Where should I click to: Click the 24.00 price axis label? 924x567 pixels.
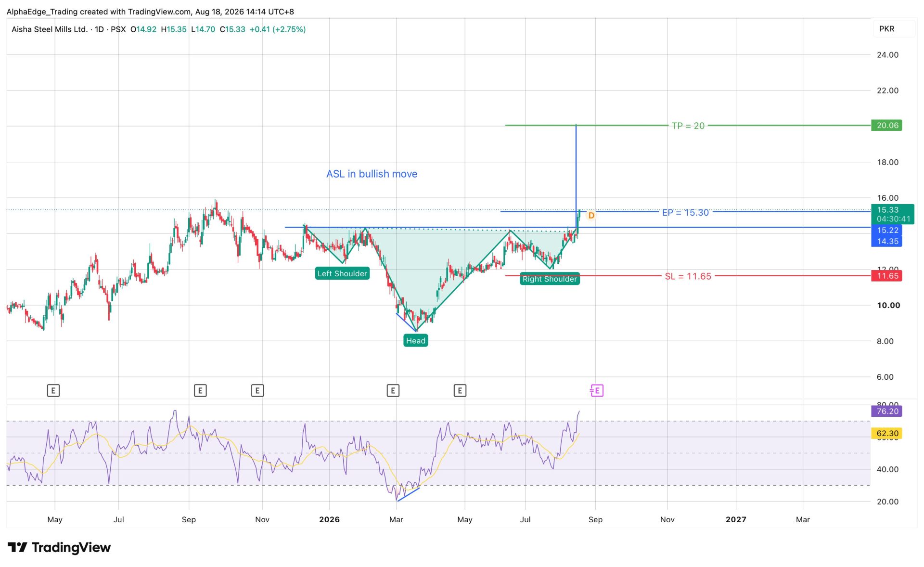887,55
